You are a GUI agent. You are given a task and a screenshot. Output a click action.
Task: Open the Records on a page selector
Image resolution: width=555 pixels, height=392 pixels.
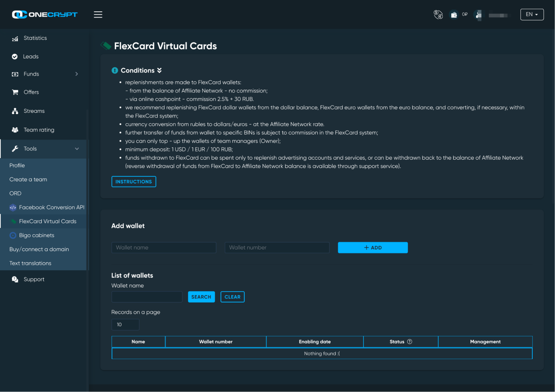pyautogui.click(x=125, y=325)
